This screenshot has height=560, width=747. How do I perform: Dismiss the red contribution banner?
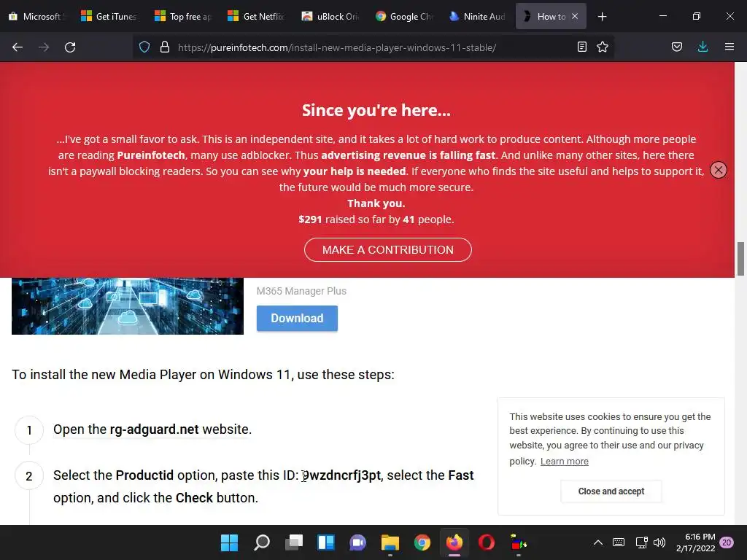click(x=719, y=170)
